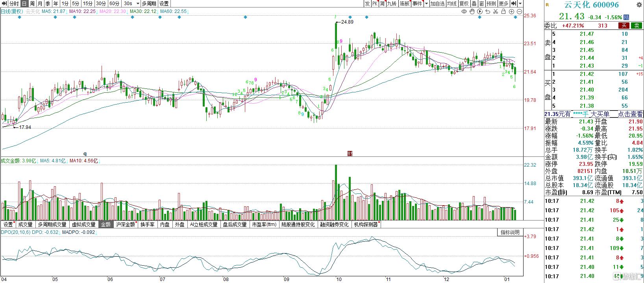This screenshot has width=644, height=283.
Task: Click the 陆 Stock Connect badge icon
Action: (627, 17)
